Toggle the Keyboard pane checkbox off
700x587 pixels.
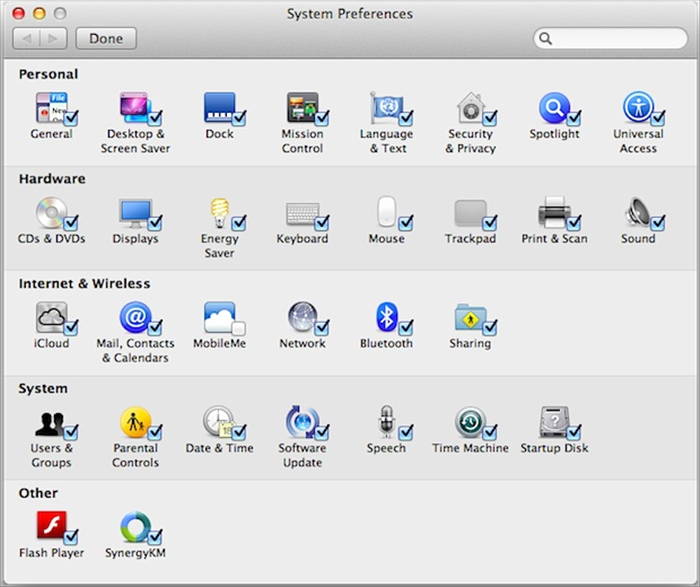click(x=322, y=223)
